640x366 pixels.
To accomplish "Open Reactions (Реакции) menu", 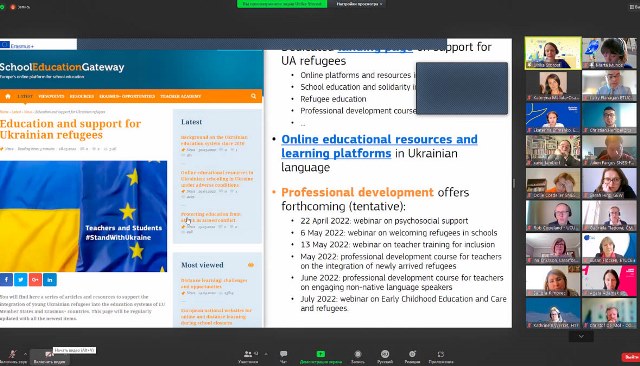I will click(x=412, y=356).
